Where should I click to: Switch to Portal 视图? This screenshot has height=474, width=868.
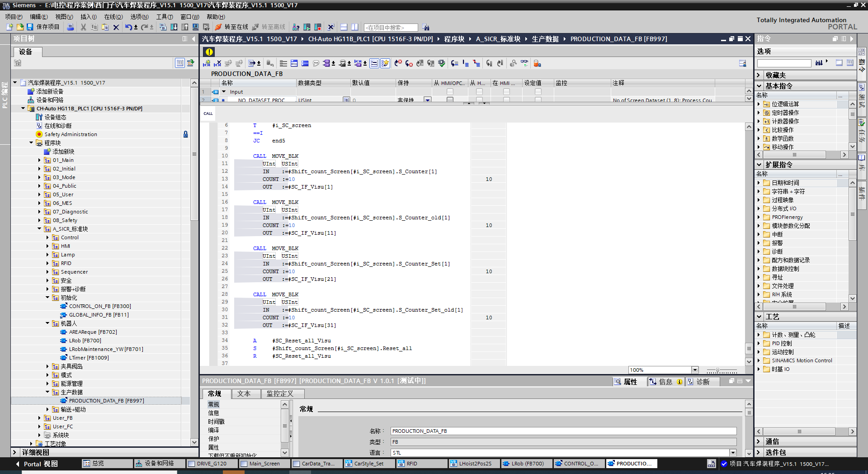pyautogui.click(x=36, y=464)
